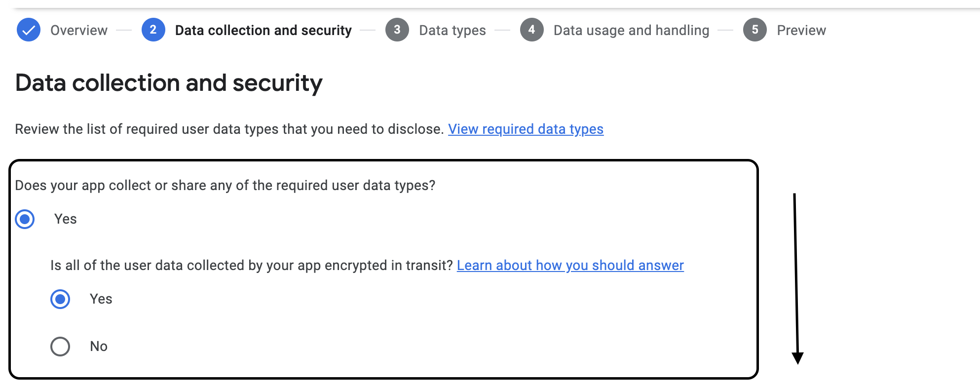Click the blue checkmark badge next to Overview
This screenshot has width=980, height=390.
[x=28, y=30]
